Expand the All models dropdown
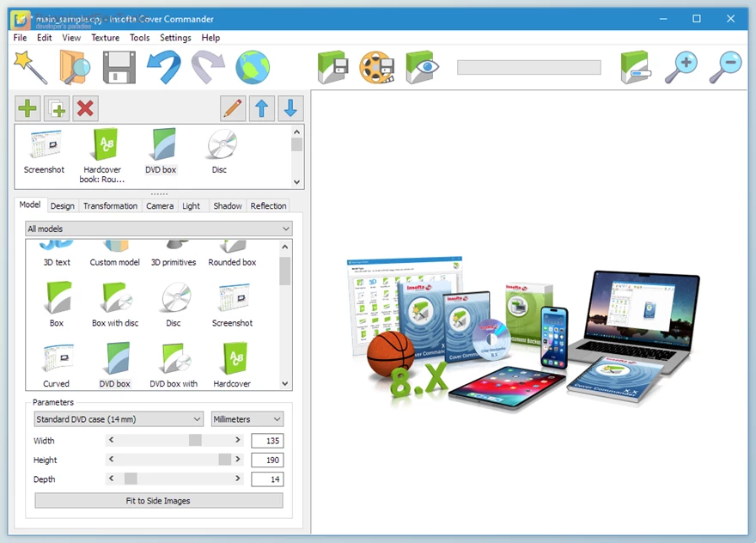 point(159,229)
